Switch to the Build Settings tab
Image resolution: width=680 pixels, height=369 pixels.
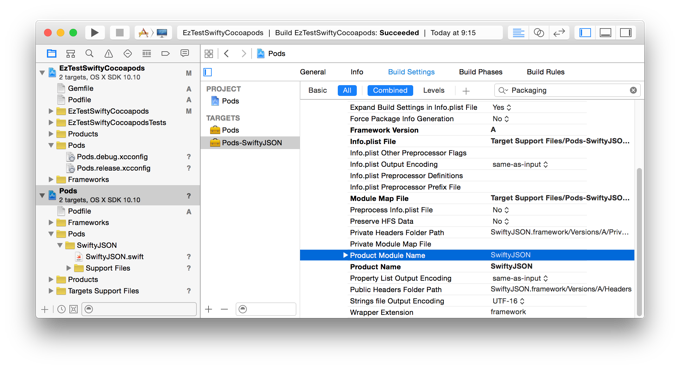point(411,72)
